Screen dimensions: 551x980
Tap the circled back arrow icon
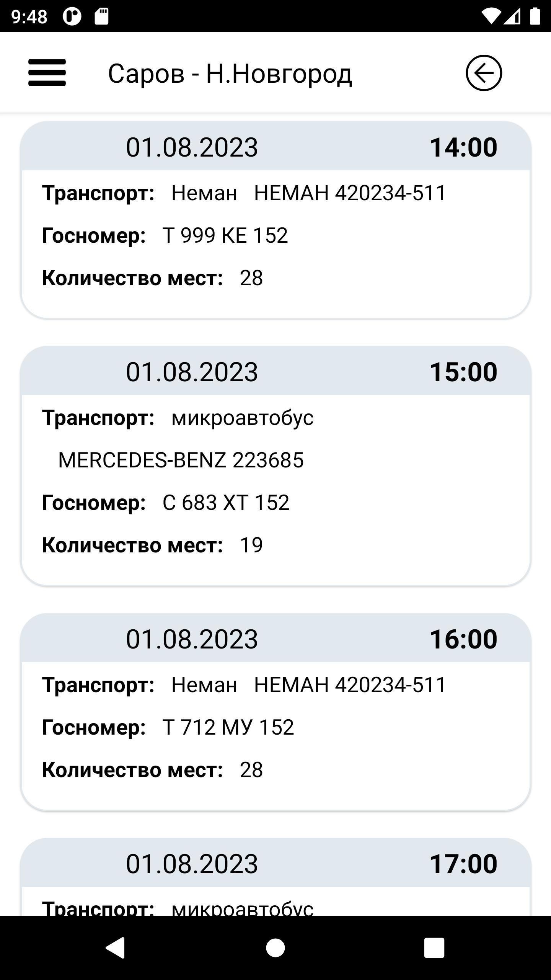484,73
